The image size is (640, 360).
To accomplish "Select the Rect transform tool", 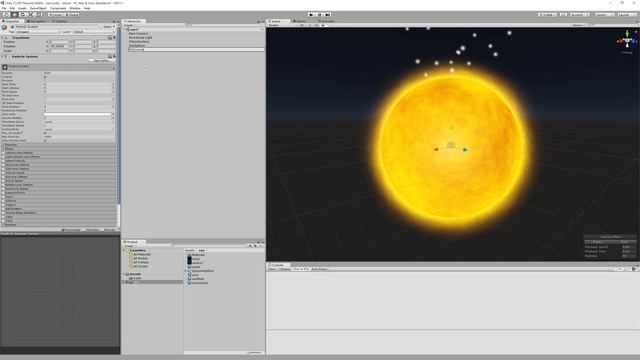I will click(x=39, y=15).
